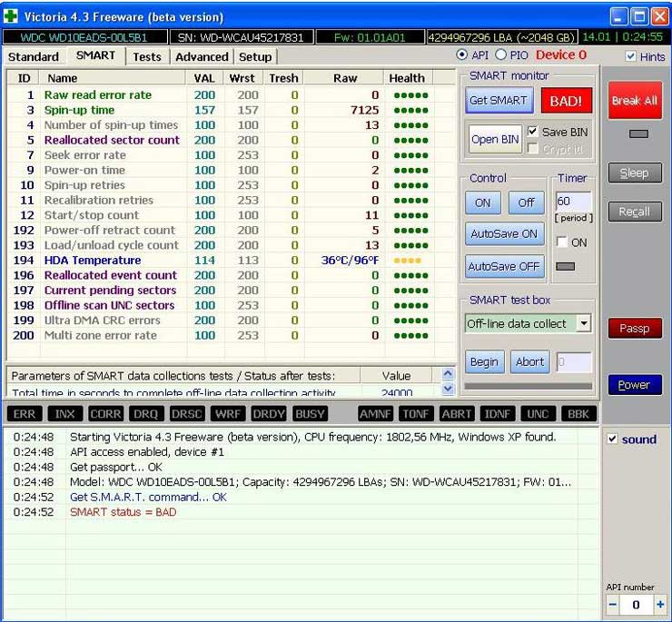Toggle the Save BIN checkbox
672x622 pixels.
(533, 132)
